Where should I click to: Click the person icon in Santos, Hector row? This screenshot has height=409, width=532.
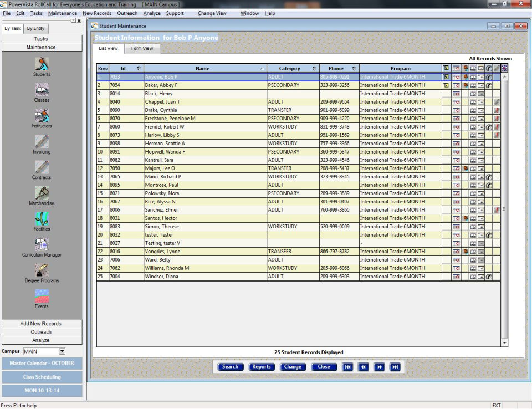pyautogui.click(x=465, y=218)
